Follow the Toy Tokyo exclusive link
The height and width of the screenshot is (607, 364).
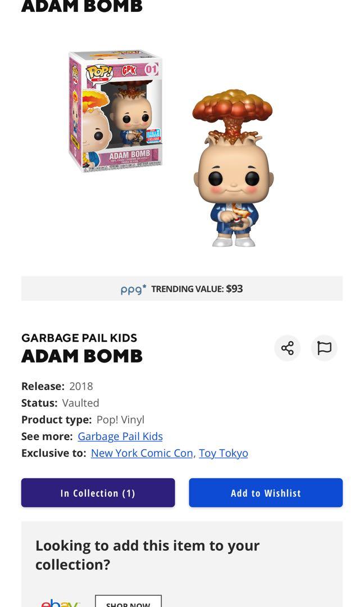pyautogui.click(x=223, y=453)
